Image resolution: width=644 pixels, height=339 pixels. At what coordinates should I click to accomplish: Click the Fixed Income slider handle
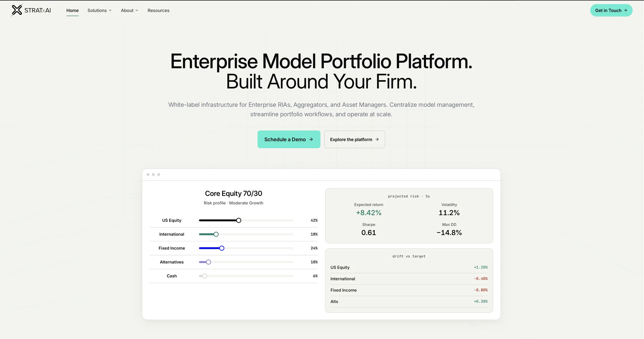click(x=222, y=248)
